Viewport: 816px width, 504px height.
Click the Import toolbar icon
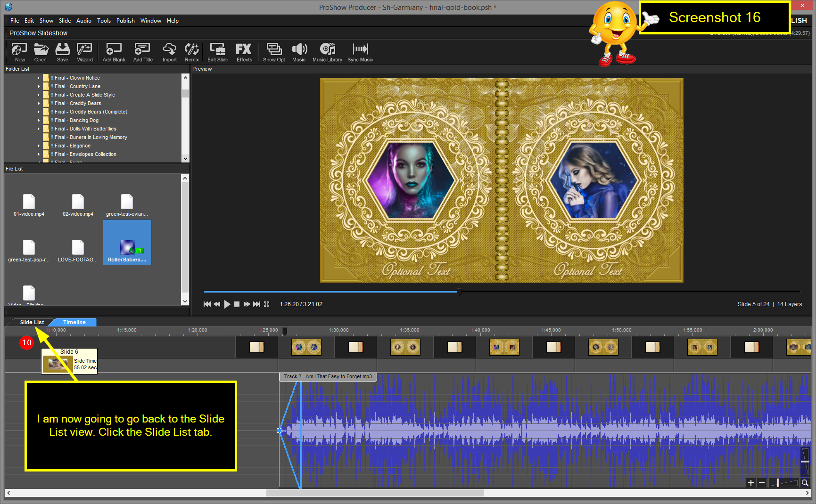pos(170,52)
